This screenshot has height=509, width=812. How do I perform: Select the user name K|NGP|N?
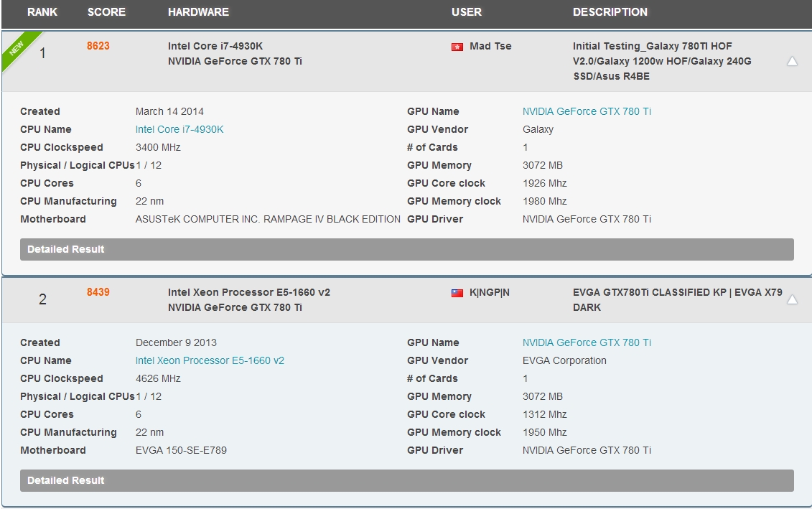[x=490, y=293]
